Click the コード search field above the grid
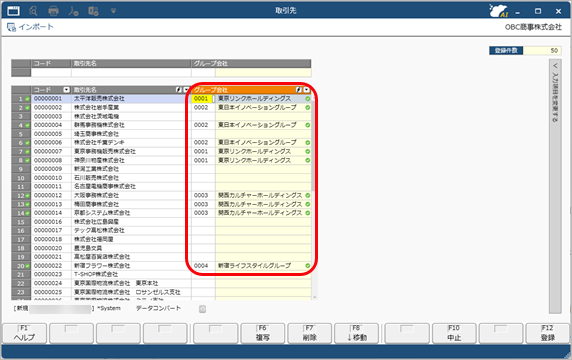Viewport: 572px width, 360px height. 51,73
